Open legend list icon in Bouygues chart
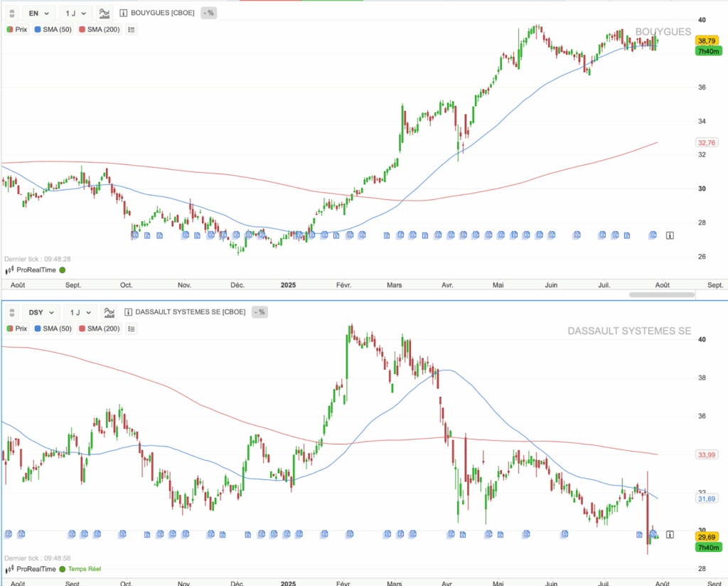728x586 pixels. [x=132, y=29]
